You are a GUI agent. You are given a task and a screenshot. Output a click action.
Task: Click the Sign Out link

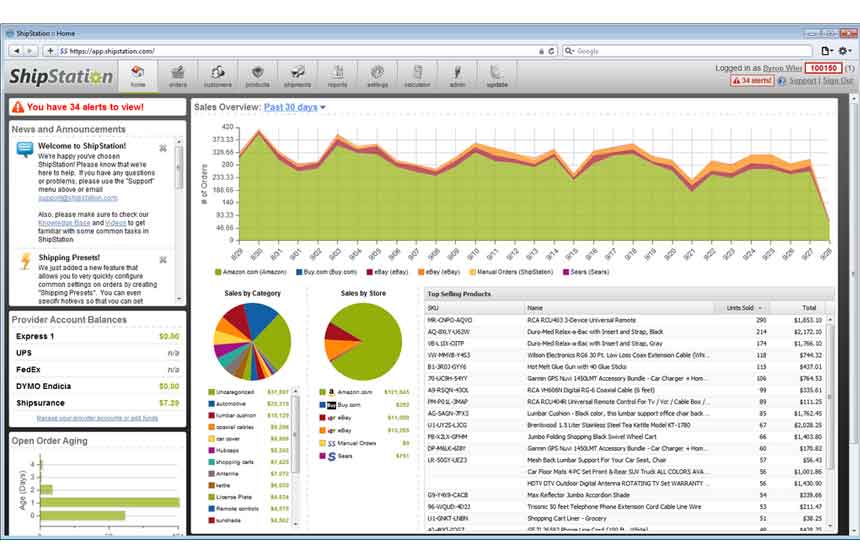838,81
